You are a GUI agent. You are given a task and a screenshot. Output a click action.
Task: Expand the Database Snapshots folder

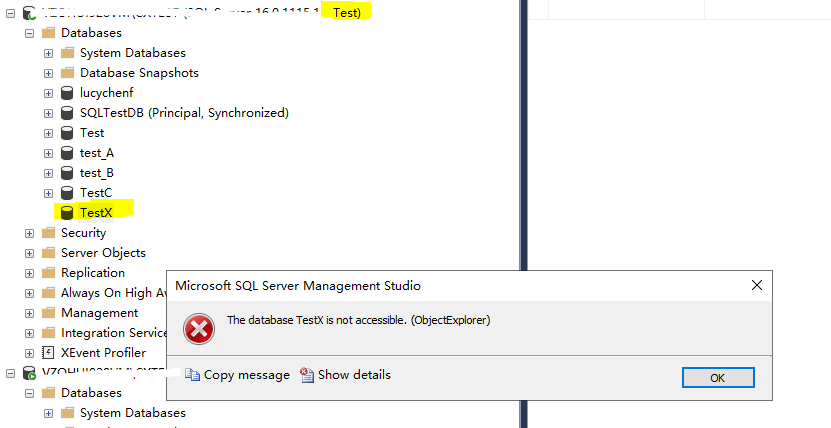(x=48, y=74)
